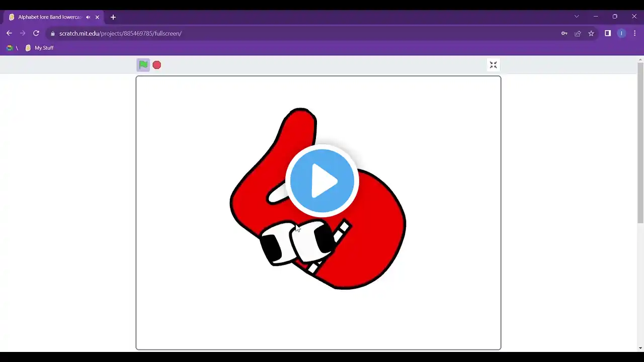The image size is (644, 362).
Task: Open the My Stuff bookmark
Action: pyautogui.click(x=40, y=48)
